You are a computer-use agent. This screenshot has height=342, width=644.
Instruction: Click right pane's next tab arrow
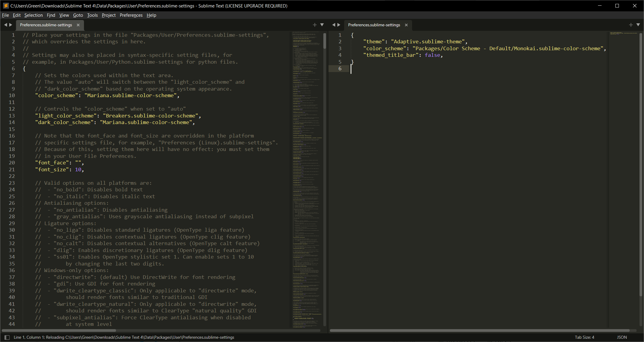(x=339, y=25)
